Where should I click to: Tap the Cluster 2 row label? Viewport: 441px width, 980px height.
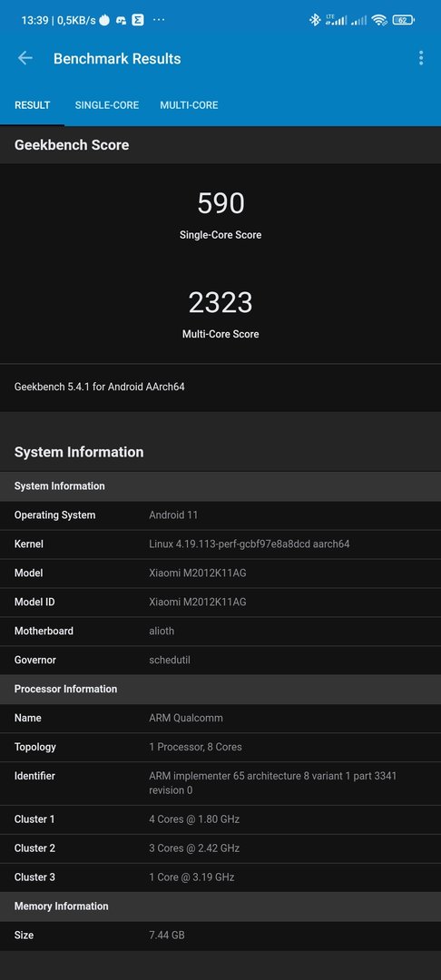pos(34,848)
